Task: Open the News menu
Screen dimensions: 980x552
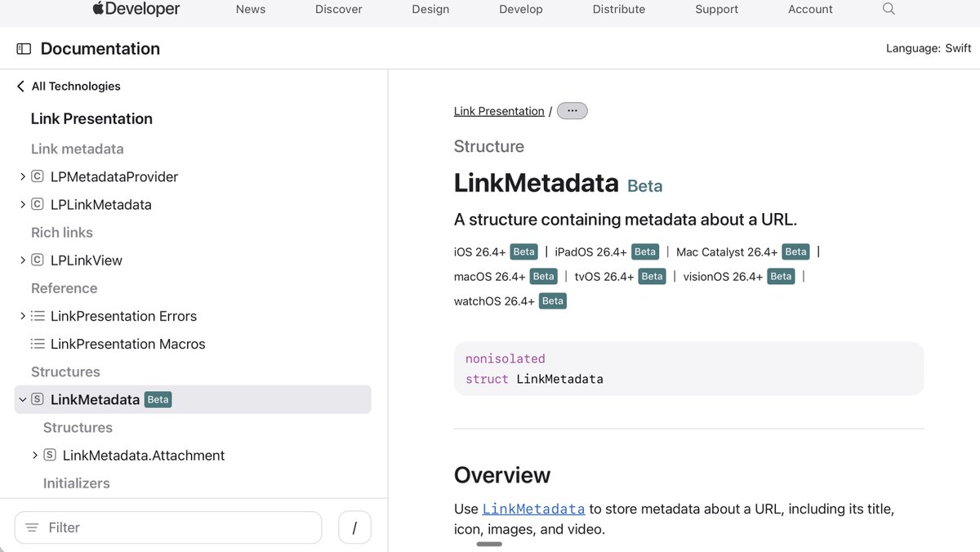Action: [x=251, y=9]
